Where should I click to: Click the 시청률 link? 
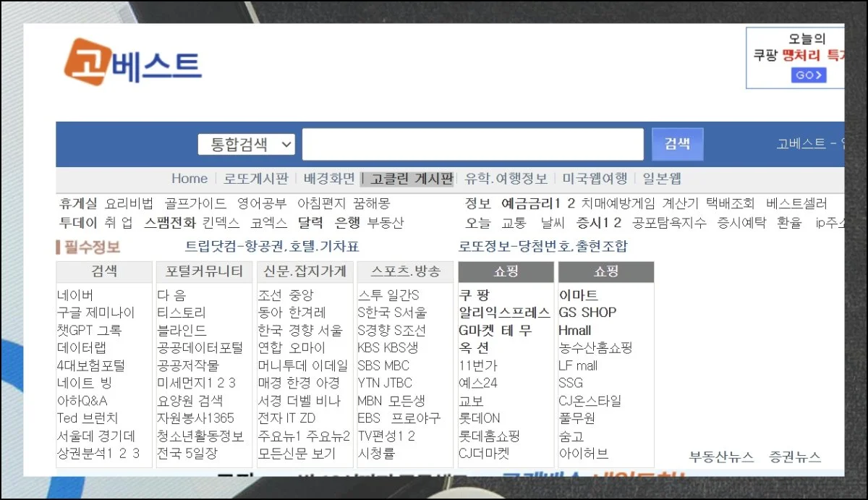click(x=376, y=454)
